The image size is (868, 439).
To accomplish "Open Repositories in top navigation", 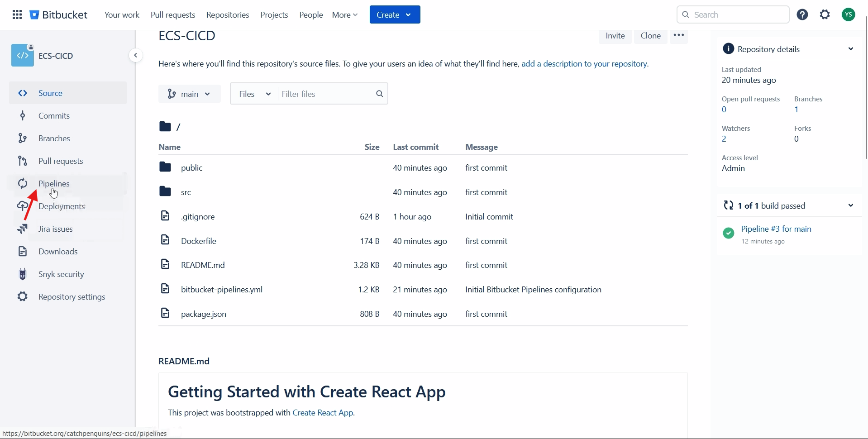I will [x=228, y=15].
